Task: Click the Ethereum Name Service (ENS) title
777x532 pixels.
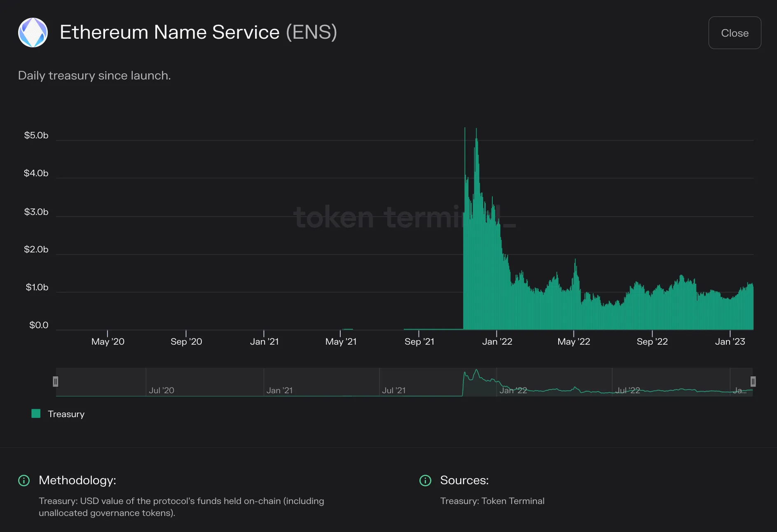Action: pyautogui.click(x=199, y=32)
